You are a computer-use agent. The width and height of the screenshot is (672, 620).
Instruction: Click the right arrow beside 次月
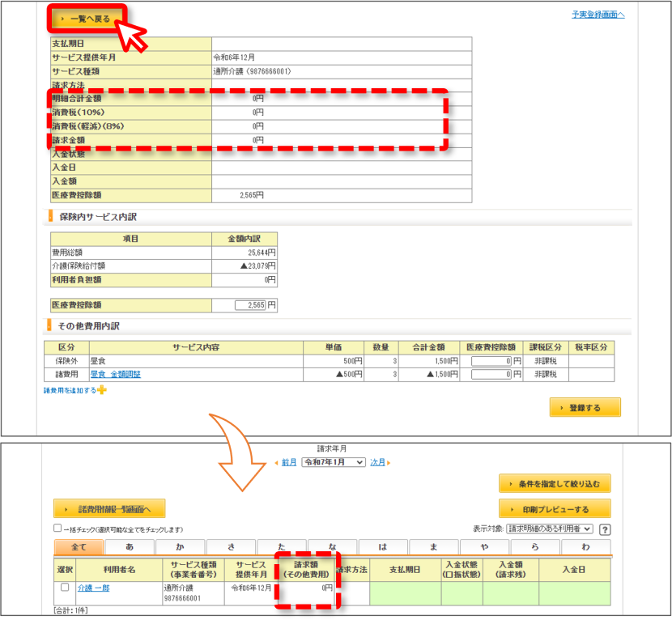coord(389,463)
